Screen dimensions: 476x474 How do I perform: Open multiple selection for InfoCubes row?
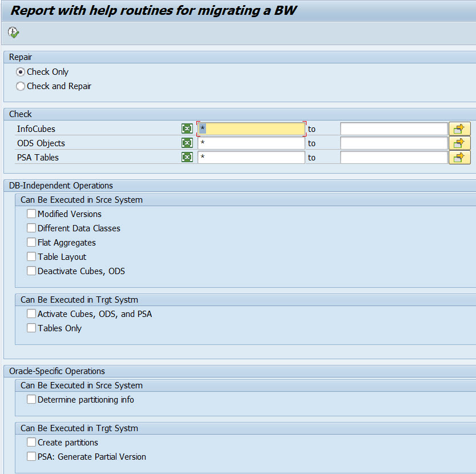187,128
